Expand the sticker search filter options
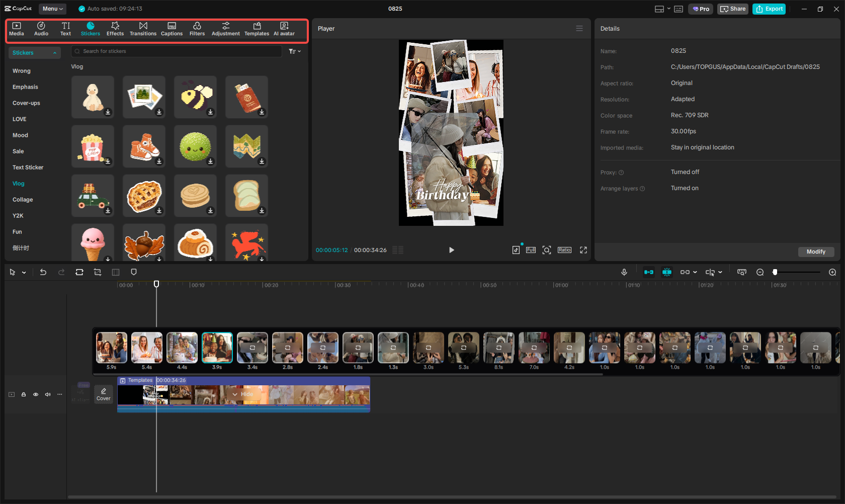The image size is (845, 504). [294, 51]
